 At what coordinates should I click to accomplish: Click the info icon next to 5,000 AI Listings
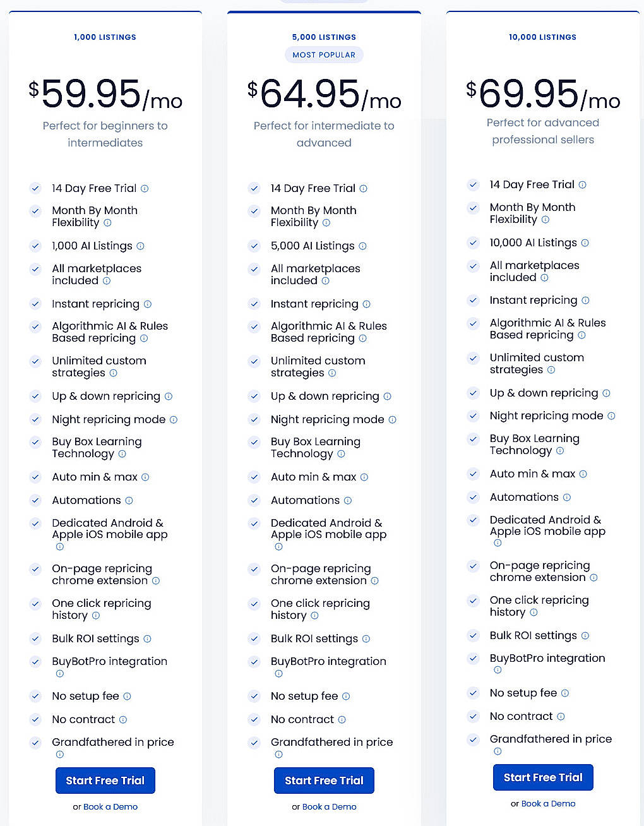point(363,246)
